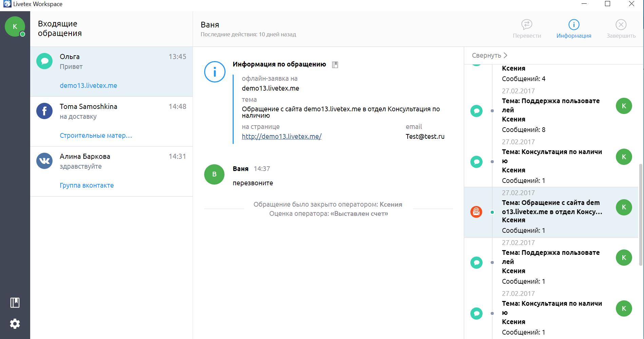Click chat icon of Поддержка пользователей, Сообщений: 8
Image resolution: width=644 pixels, height=339 pixels.
tap(476, 111)
